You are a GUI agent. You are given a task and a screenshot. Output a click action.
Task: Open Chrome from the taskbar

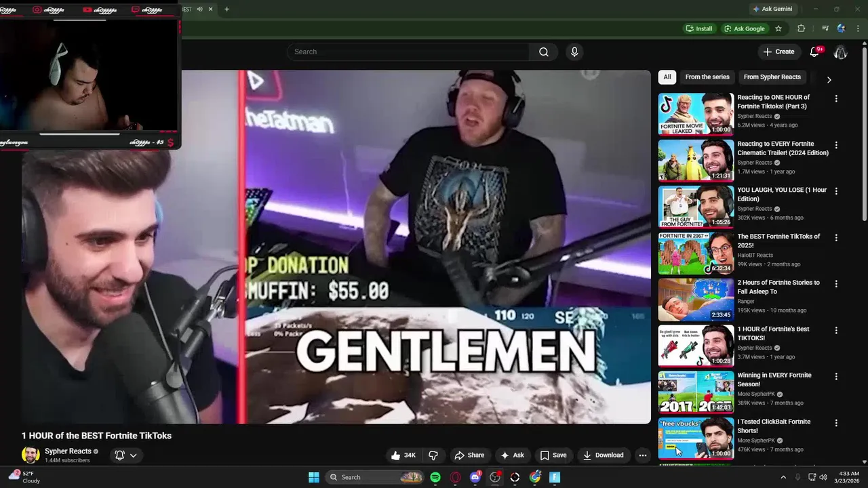[x=535, y=477]
